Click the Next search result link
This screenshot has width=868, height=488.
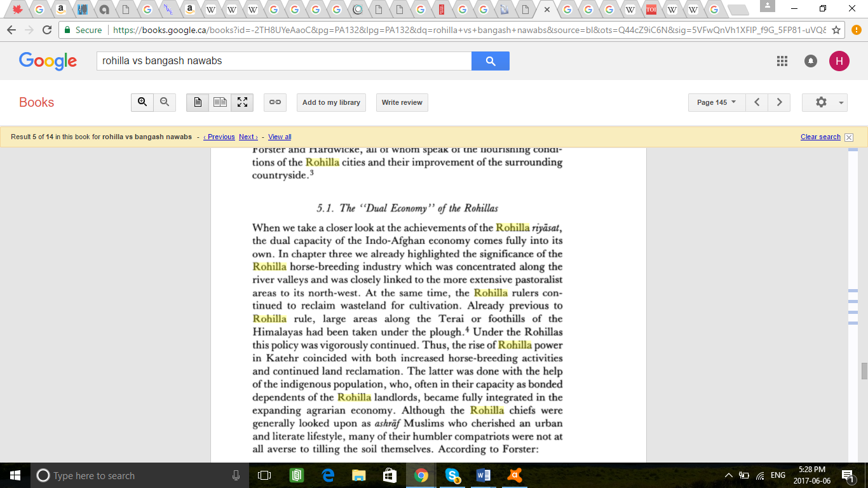(248, 137)
